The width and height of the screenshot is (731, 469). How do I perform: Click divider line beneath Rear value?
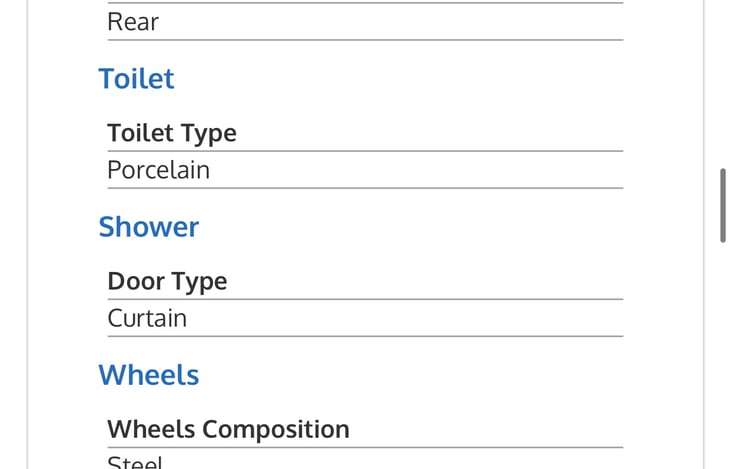[x=366, y=40]
